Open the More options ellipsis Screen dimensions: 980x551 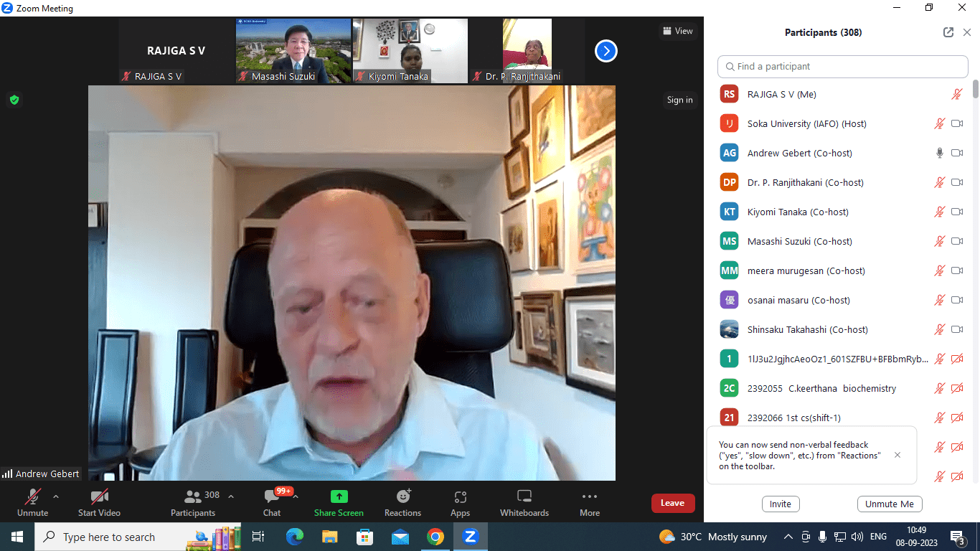tap(589, 496)
